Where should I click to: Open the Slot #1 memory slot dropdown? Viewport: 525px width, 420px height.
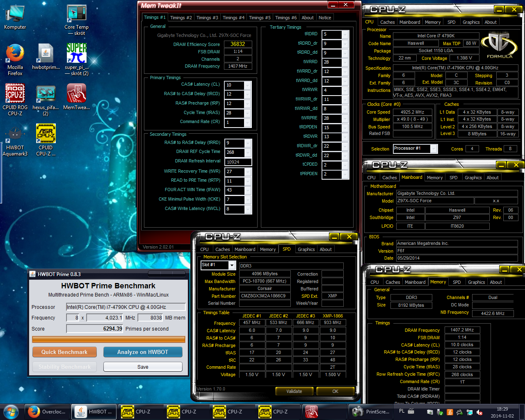click(232, 265)
